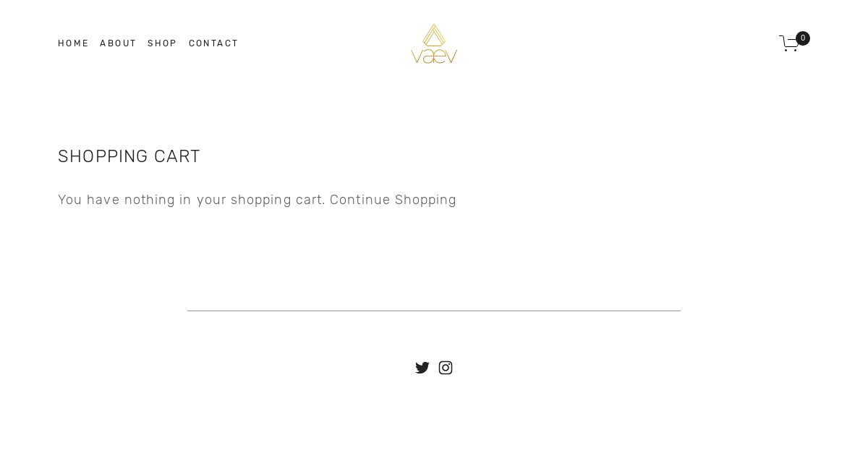Open the Instagram social link
This screenshot has width=868, height=456.
tap(446, 368)
